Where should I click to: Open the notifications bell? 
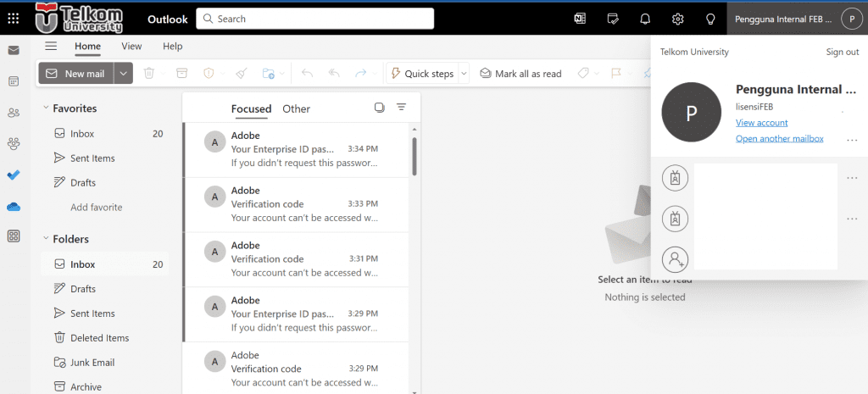coord(645,19)
